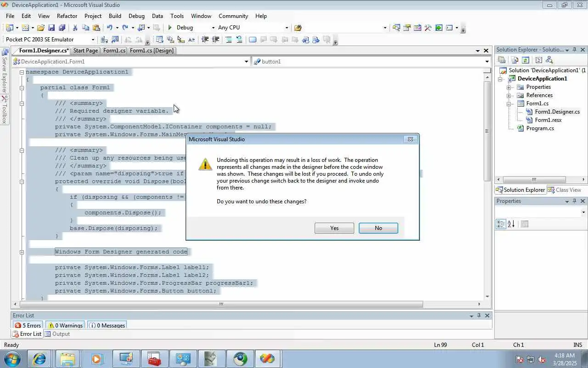The height and width of the screenshot is (368, 588).
Task: Click the New Project toolbar icon
Action: click(x=9, y=28)
